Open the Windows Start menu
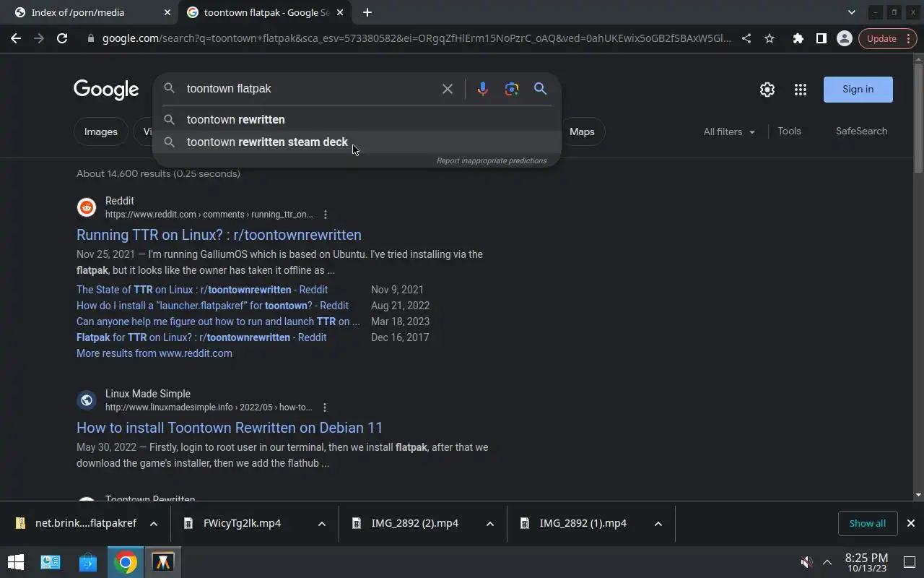Screen dimensions: 924x578 pyautogui.click(x=16, y=562)
